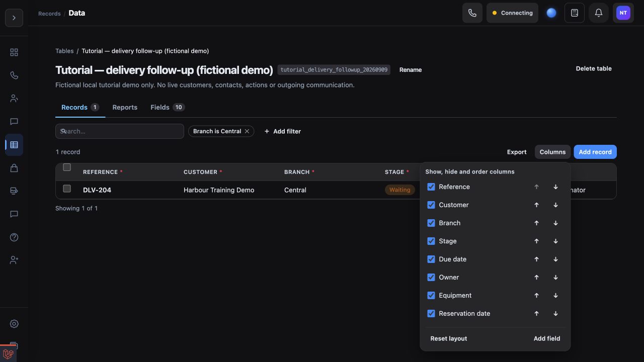
Task: Click Delete table
Action: [x=594, y=68]
